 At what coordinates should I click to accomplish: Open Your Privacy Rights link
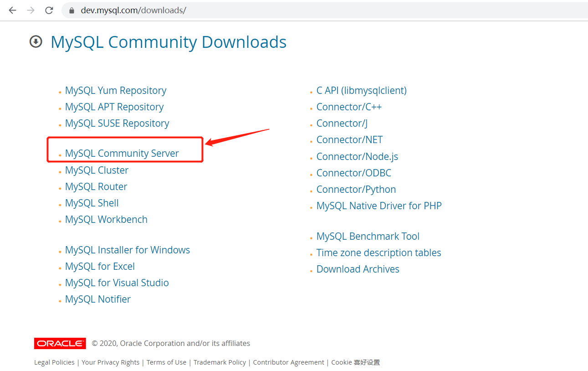[111, 362]
